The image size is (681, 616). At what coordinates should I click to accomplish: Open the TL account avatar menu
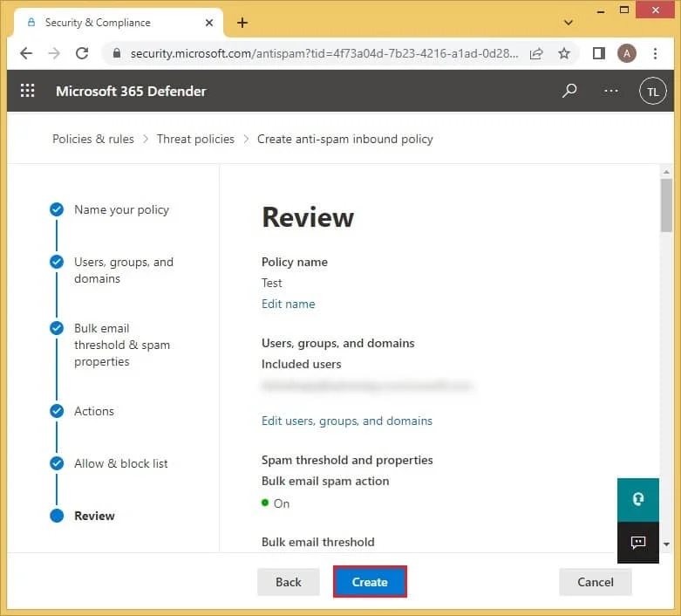[x=652, y=92]
